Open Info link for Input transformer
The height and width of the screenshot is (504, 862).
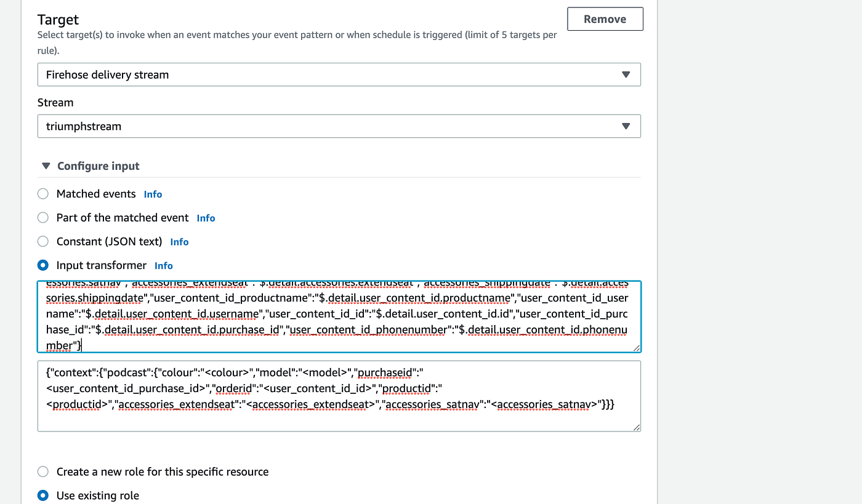pos(163,265)
